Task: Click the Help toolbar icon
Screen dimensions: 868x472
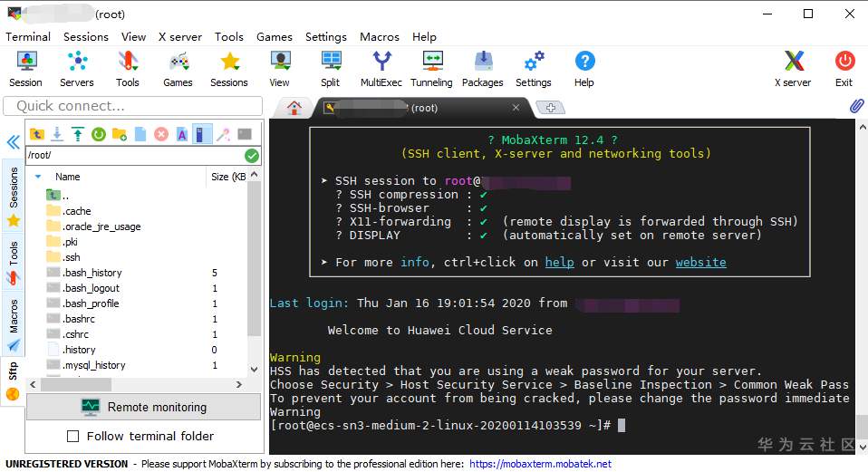Action: pyautogui.click(x=584, y=69)
